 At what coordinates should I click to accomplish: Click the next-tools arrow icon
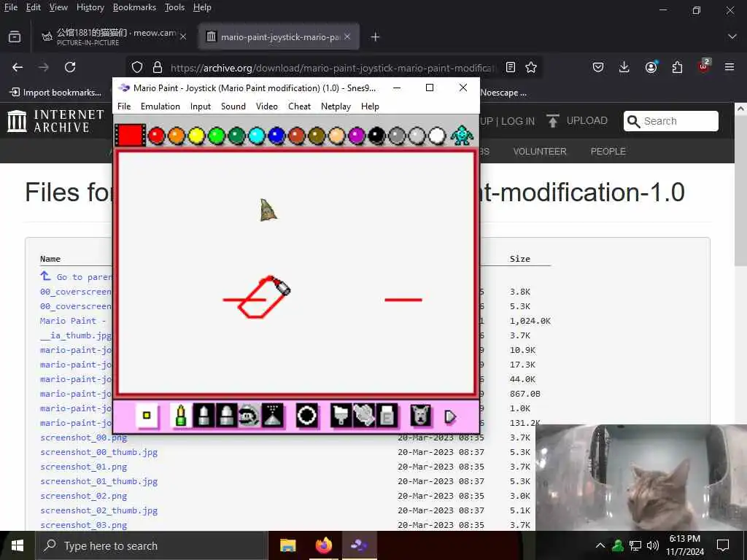click(x=450, y=417)
